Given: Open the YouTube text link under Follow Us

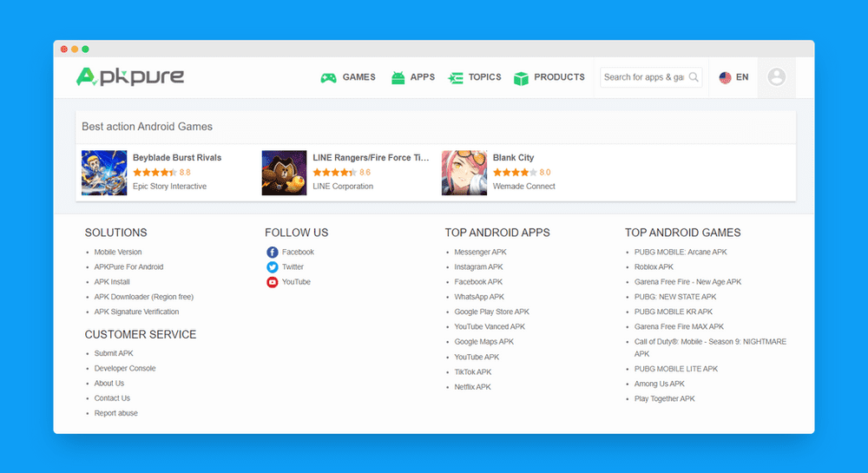Looking at the screenshot, I should tap(296, 281).
